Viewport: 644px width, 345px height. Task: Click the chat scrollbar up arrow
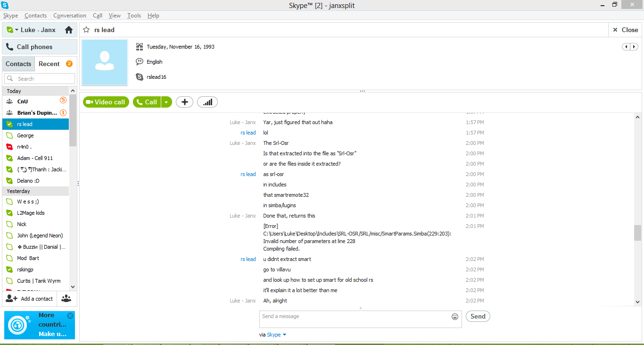(x=637, y=117)
